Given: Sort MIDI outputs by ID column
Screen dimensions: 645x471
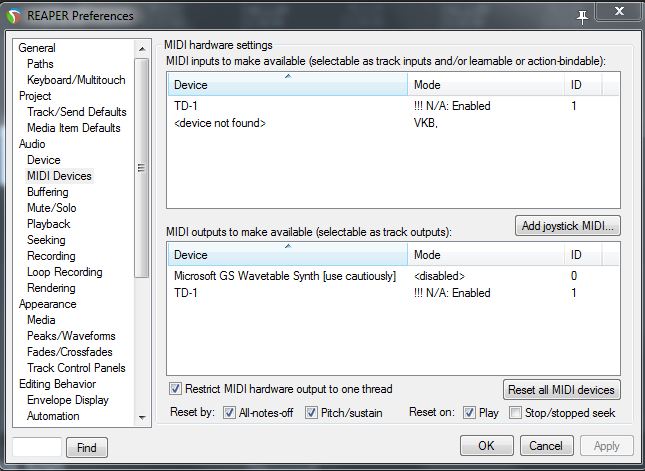Looking at the screenshot, I should click(x=583, y=255).
